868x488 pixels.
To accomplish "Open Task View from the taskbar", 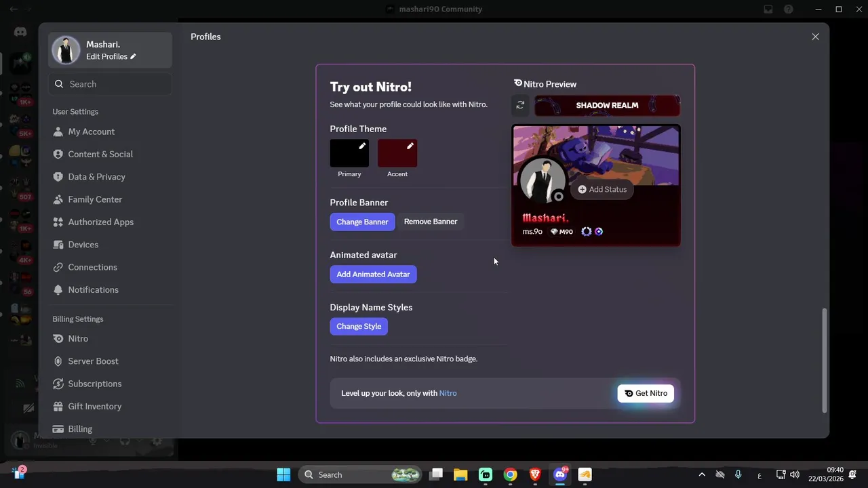I will [436, 474].
